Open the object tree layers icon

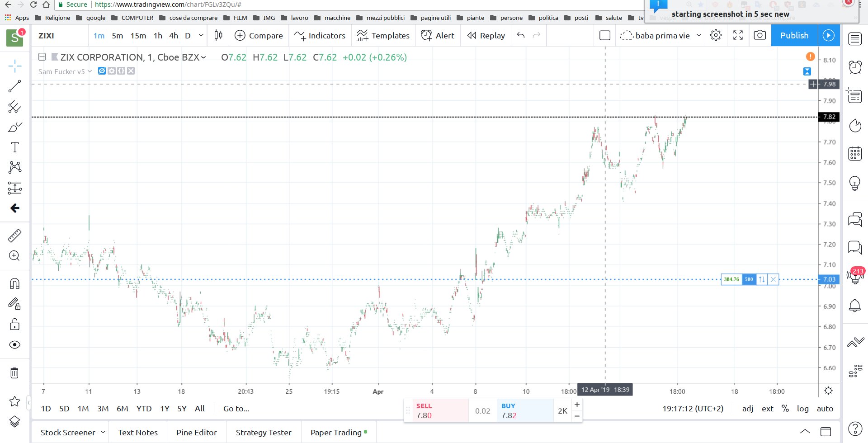tap(15, 421)
